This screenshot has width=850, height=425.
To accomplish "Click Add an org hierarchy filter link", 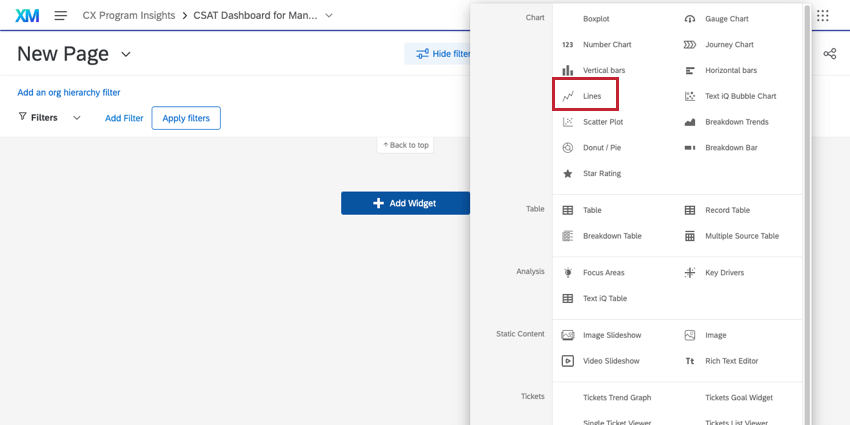I will tap(69, 92).
